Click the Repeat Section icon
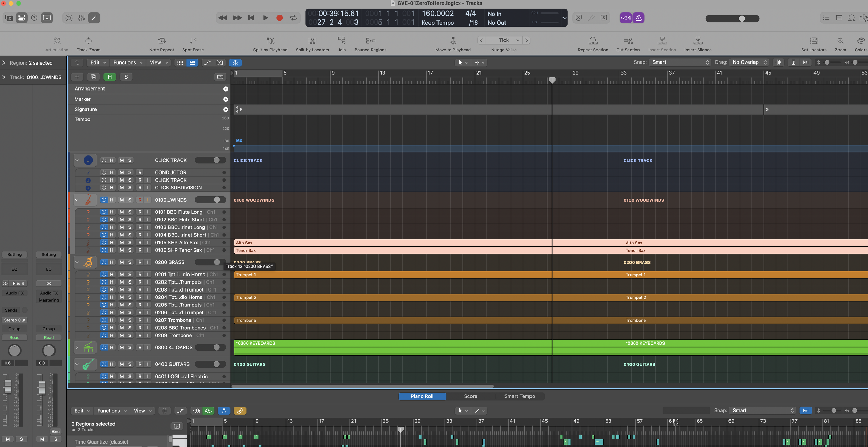868x447 pixels. pyautogui.click(x=593, y=41)
